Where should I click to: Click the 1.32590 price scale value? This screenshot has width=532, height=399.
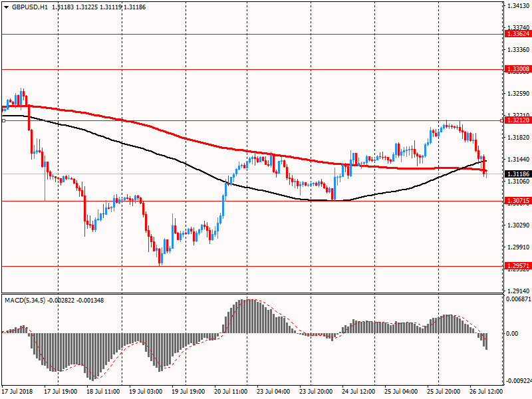point(519,93)
